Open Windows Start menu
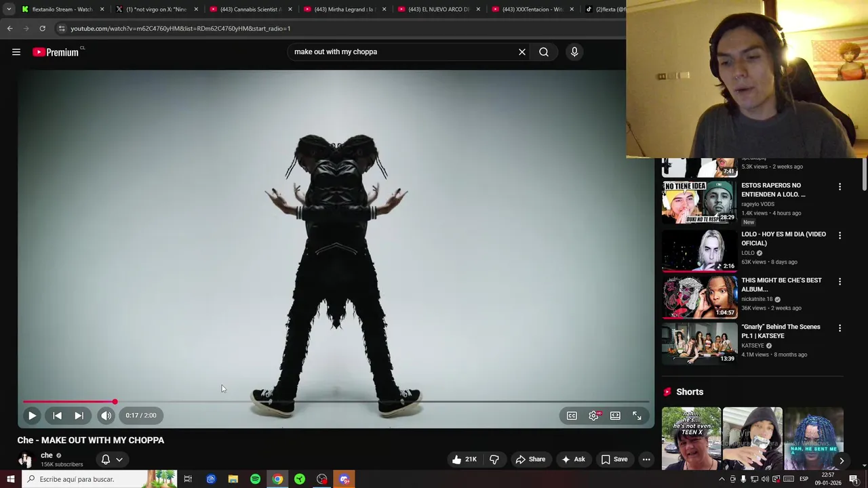The image size is (868, 488). 10,479
